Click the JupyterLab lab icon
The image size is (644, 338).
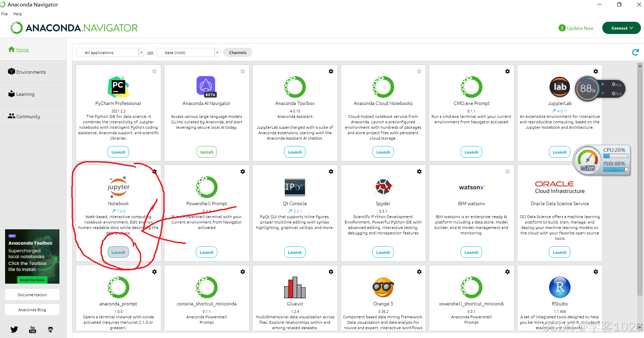pyautogui.click(x=559, y=87)
